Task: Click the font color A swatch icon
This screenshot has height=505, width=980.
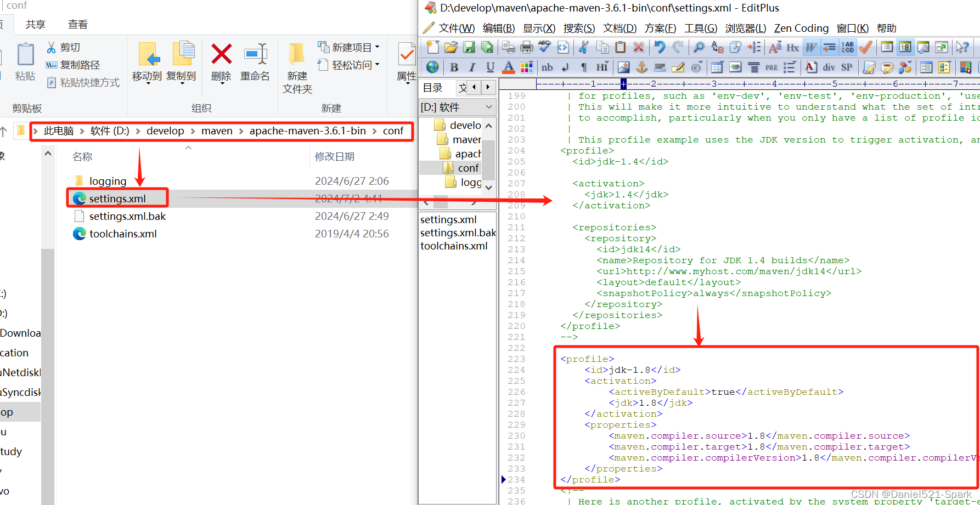Action: coord(509,67)
